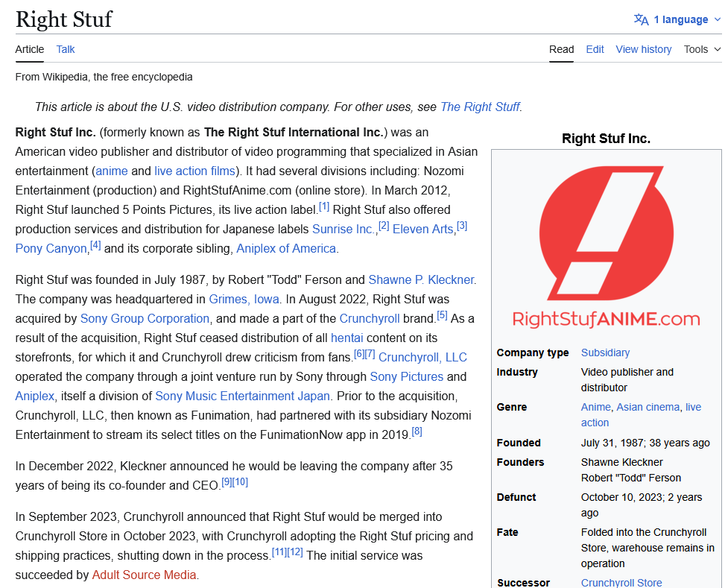This screenshot has width=728, height=588.
Task: Select the Article tab
Action: pyautogui.click(x=30, y=49)
